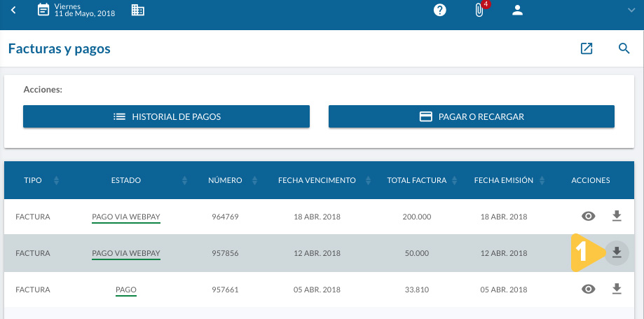Click Pagar o Recargar button
The height and width of the screenshot is (319, 644).
[x=472, y=117]
